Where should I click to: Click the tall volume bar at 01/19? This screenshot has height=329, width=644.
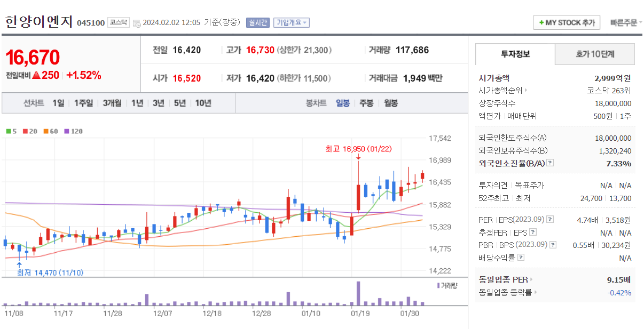point(358,293)
